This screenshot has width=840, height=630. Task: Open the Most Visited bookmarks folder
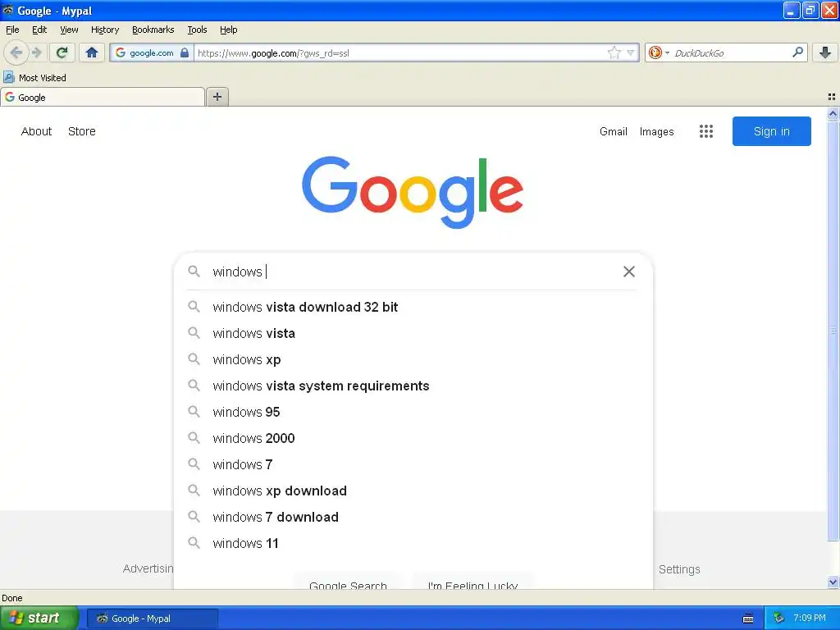[34, 78]
